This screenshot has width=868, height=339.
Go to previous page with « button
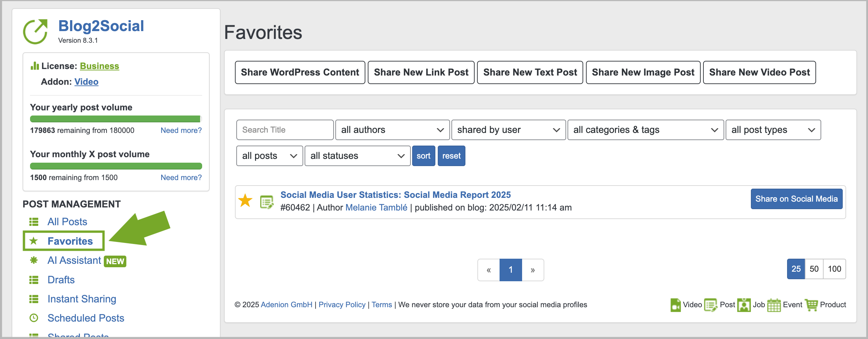(x=489, y=270)
